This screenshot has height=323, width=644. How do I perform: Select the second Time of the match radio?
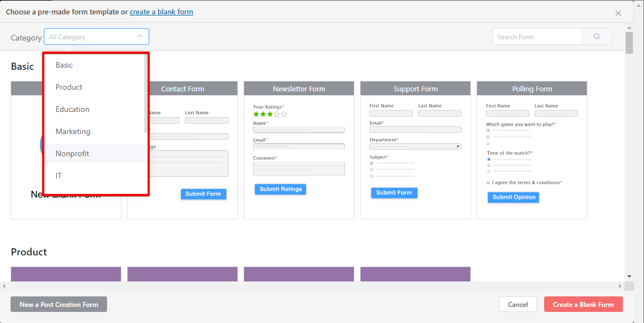coord(489,165)
